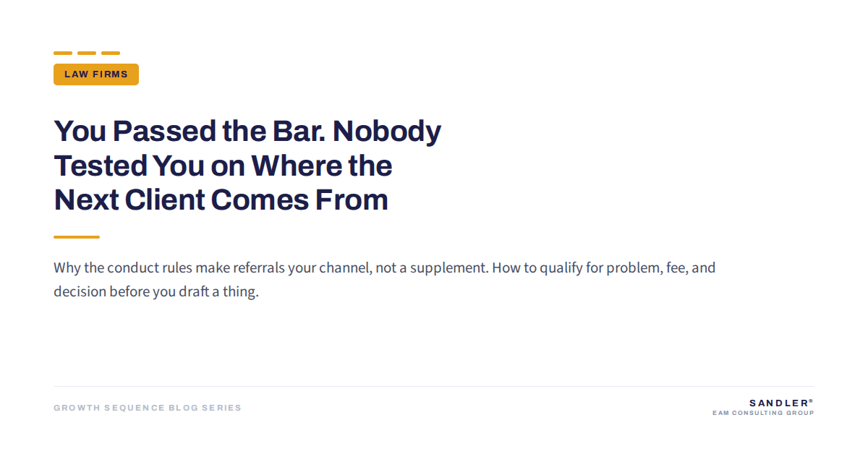868x454 pixels.
Task: Click the registered trademark symbol beside SANDLER
Action: (811, 401)
